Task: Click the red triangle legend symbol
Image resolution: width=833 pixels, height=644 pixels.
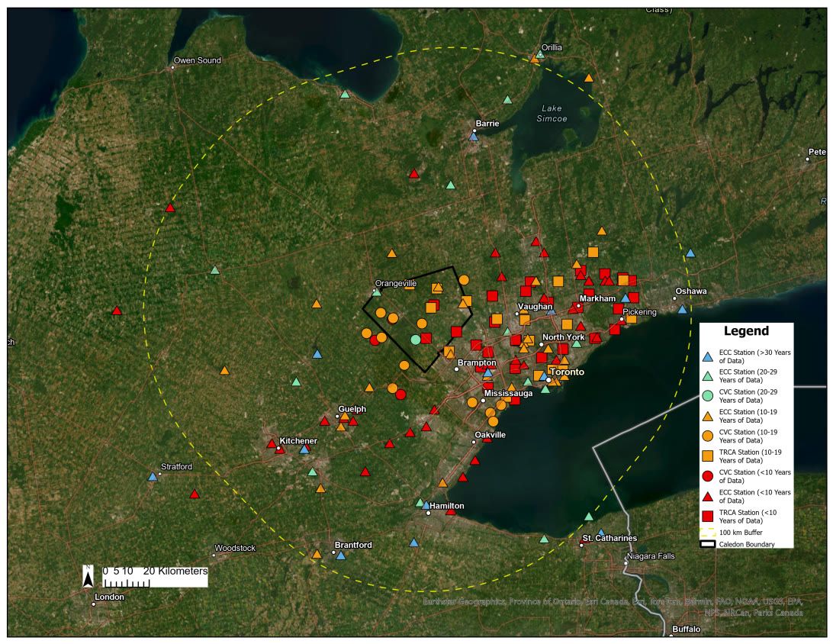Action: (708, 496)
